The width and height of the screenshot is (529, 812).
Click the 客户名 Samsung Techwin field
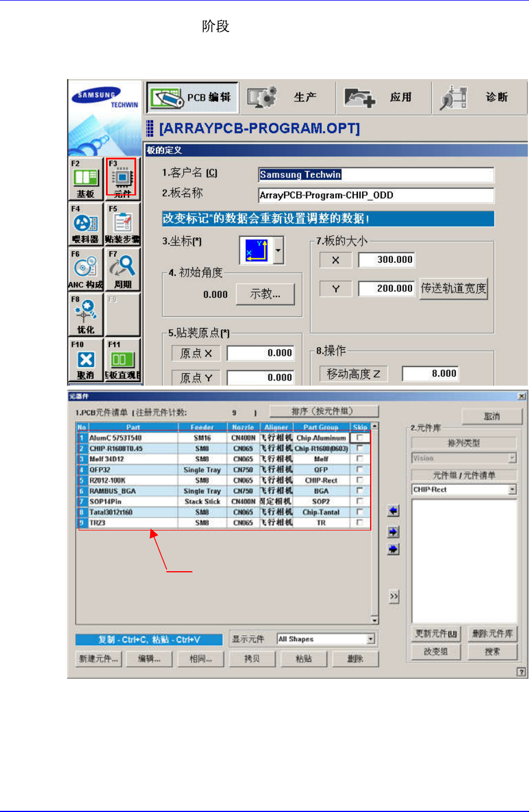[376, 174]
